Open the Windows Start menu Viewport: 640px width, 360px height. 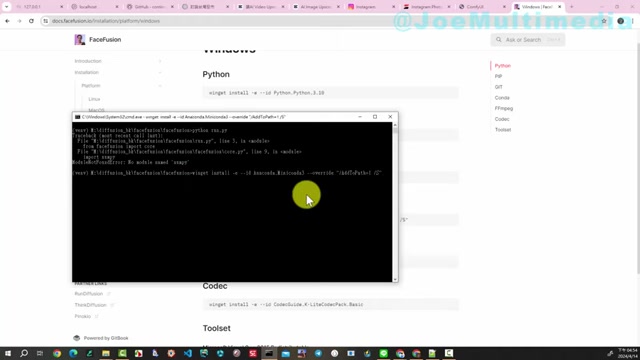(8, 353)
